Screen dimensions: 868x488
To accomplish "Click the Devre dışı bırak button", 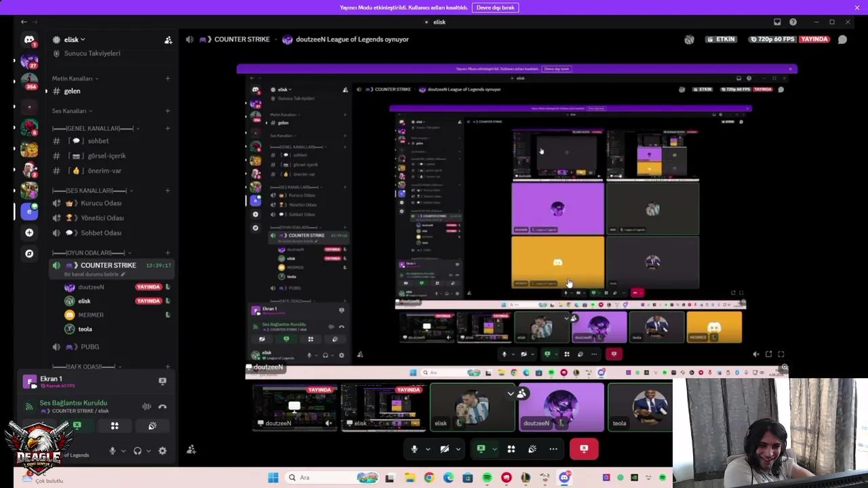I will [495, 7].
